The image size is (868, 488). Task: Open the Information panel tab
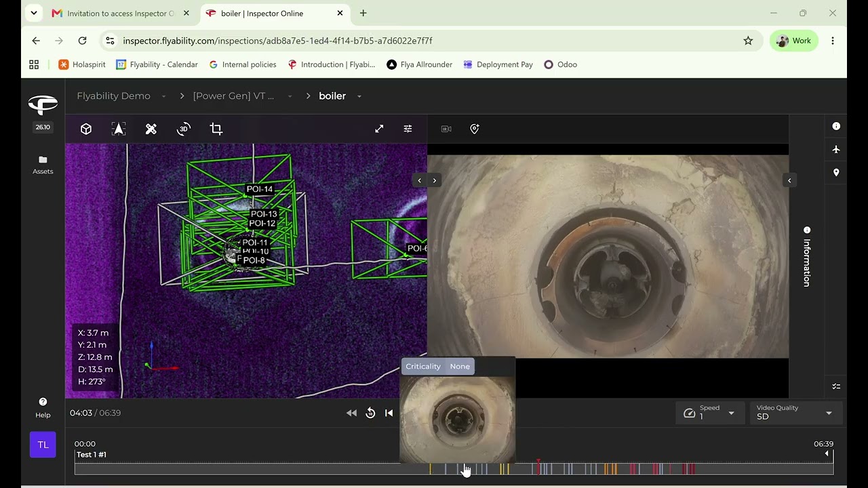807,257
